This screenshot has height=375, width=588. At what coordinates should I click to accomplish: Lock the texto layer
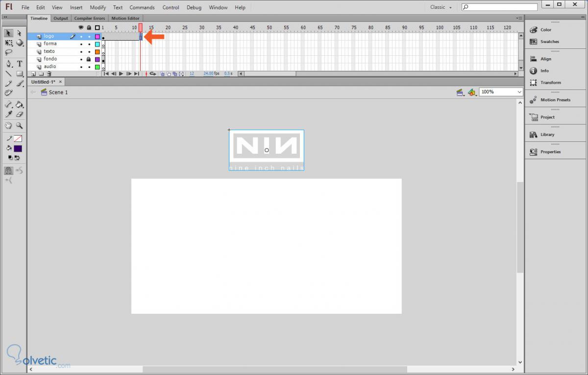point(89,51)
